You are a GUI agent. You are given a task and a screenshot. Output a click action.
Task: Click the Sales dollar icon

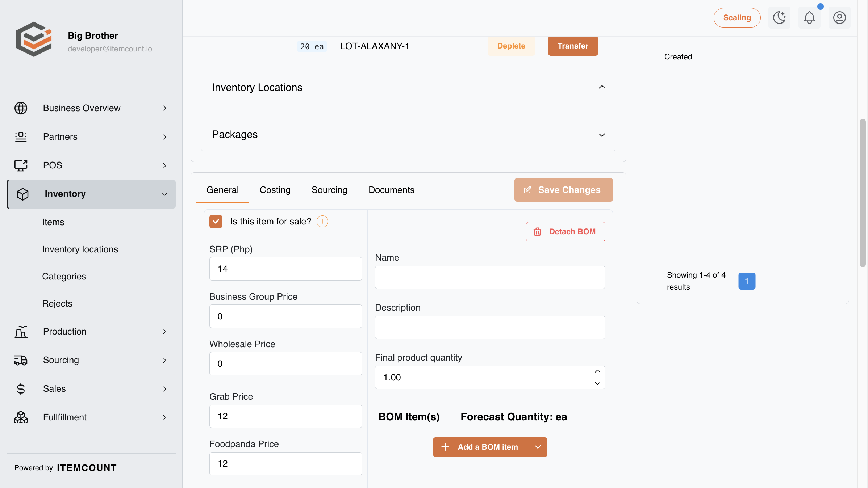point(21,388)
